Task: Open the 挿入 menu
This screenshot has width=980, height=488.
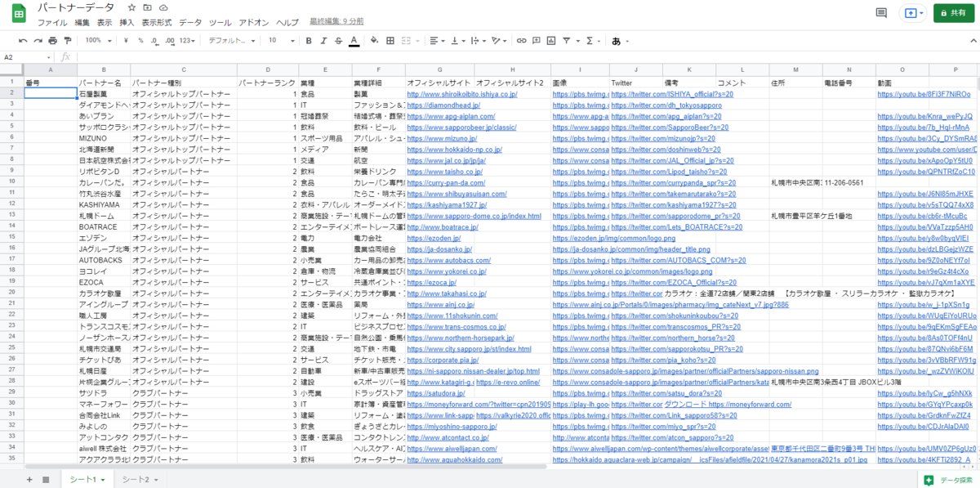Action: tap(127, 22)
